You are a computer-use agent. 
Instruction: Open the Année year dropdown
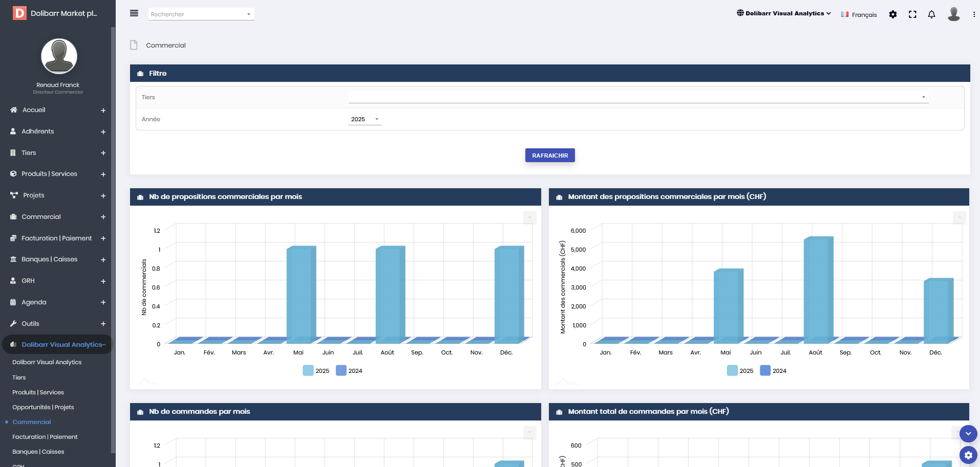tap(365, 119)
